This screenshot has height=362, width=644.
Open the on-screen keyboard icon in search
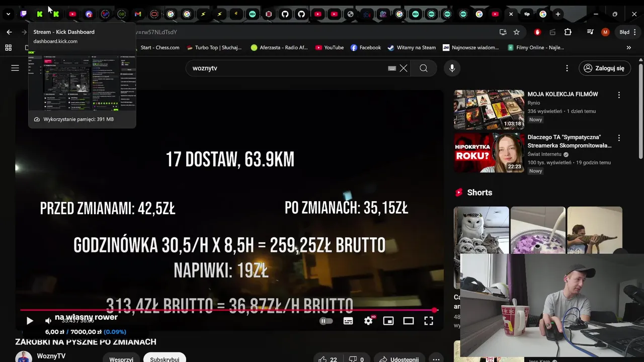pyautogui.click(x=392, y=68)
